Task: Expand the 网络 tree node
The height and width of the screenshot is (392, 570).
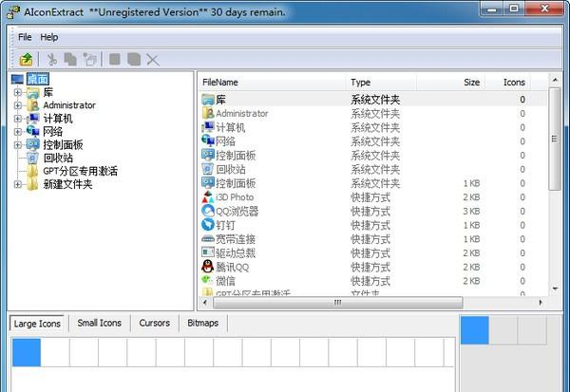Action: 17,132
